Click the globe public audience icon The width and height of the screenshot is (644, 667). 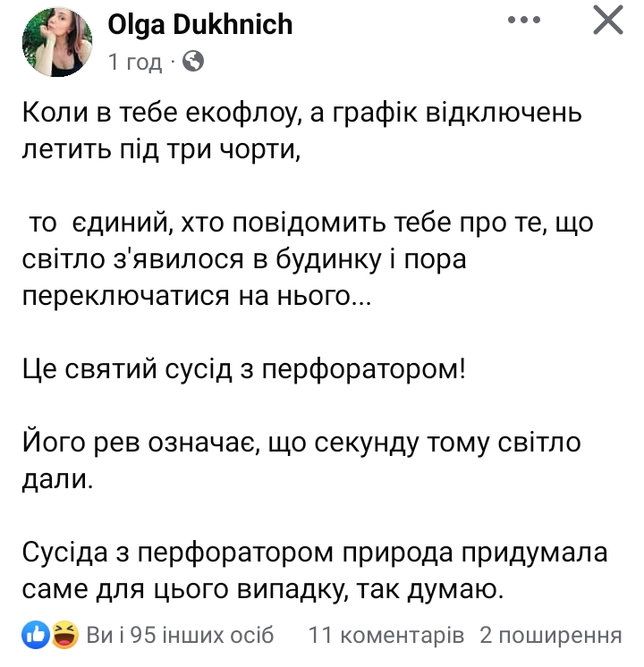point(192,62)
